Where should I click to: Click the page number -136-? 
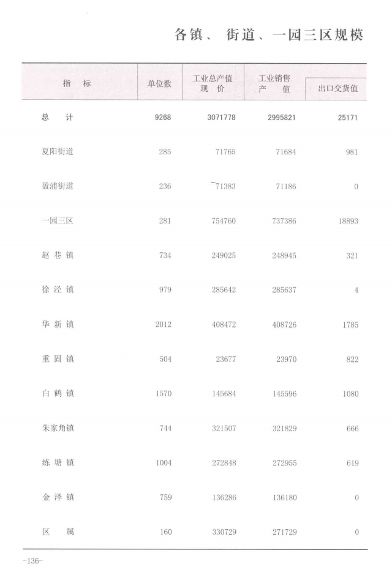31,561
